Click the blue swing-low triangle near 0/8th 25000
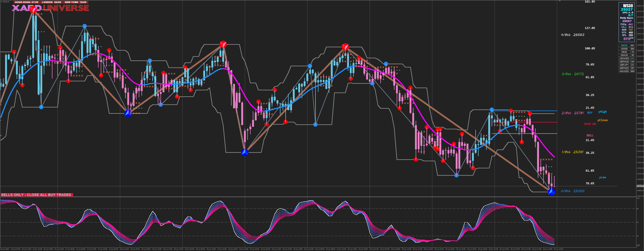The image size is (644, 251). [551, 192]
